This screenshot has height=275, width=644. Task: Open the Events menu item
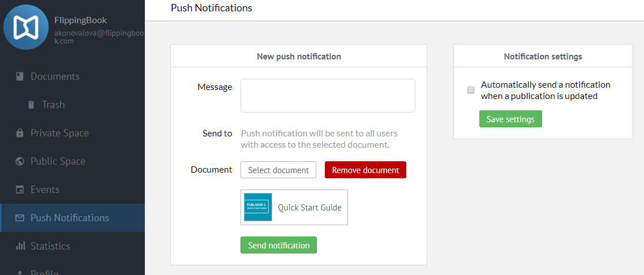pyautogui.click(x=45, y=190)
